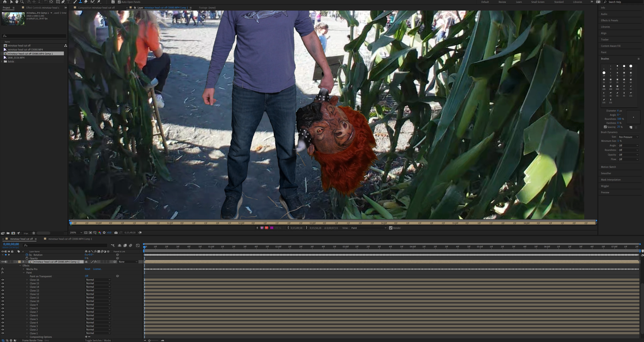Click the Home icon
This screenshot has width=644, height=342.
tap(5, 2)
